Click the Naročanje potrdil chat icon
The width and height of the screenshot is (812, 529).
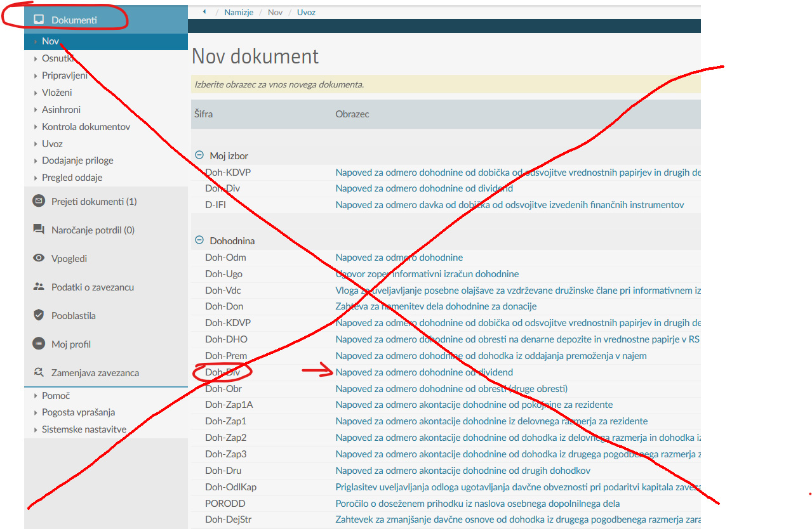coord(39,230)
